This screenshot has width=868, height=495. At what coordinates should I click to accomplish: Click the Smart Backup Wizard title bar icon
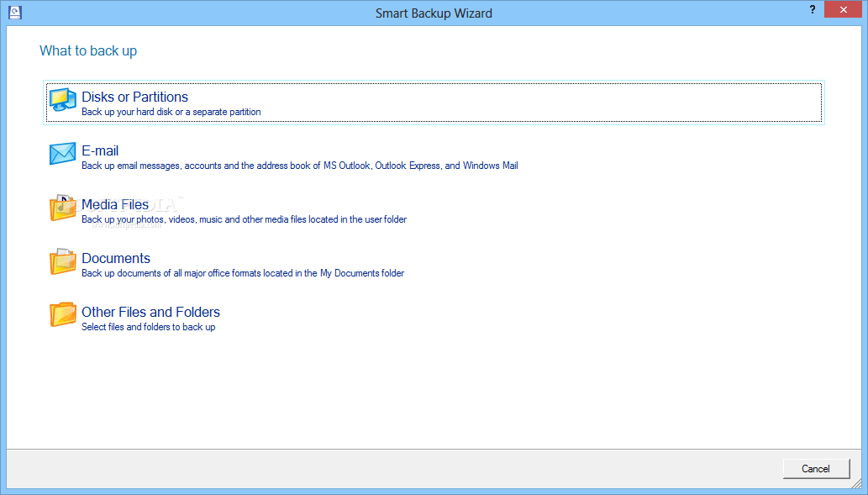pos(15,12)
